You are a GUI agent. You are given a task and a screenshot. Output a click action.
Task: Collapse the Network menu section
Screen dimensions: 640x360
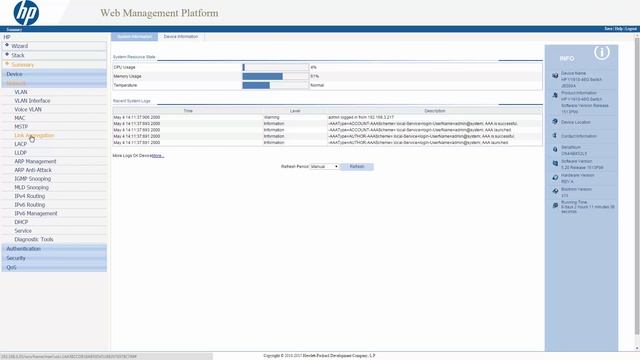[54, 83]
